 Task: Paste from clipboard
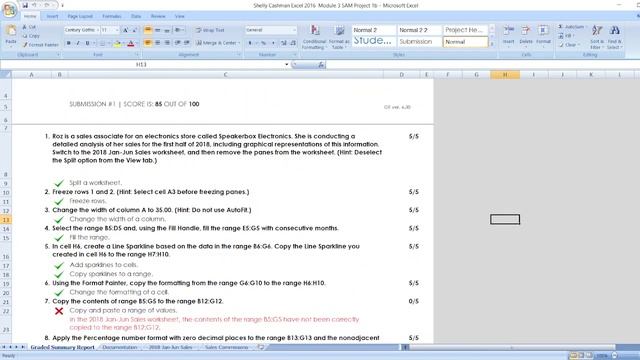click(11, 35)
